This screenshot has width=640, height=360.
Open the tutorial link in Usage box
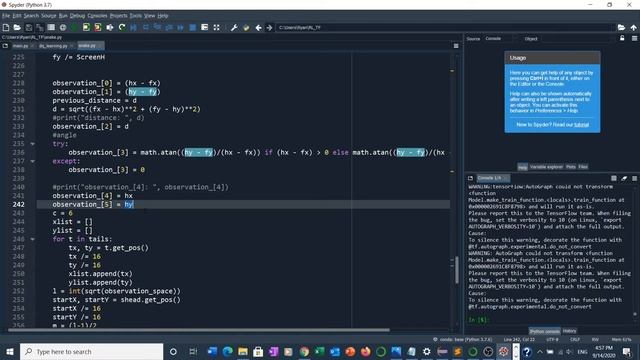tap(581, 124)
